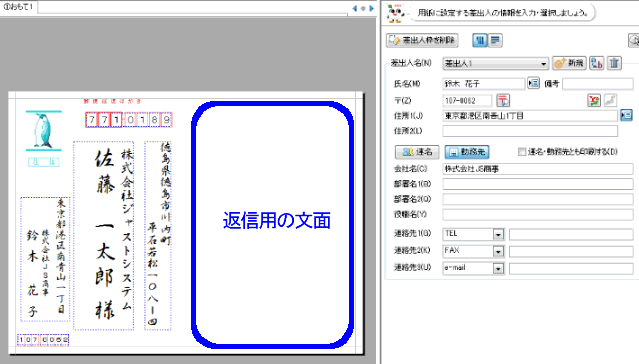This screenshot has height=364, width=639.
Task: Click the trash delete sender icon
Action: tap(614, 63)
